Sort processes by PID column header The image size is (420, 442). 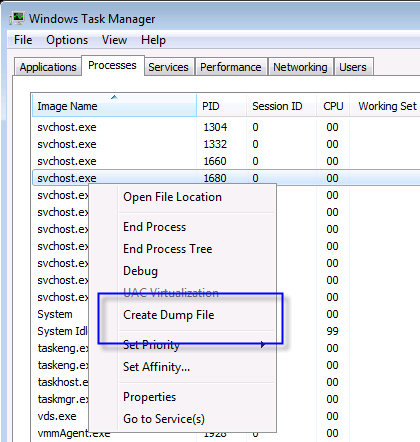[222, 106]
